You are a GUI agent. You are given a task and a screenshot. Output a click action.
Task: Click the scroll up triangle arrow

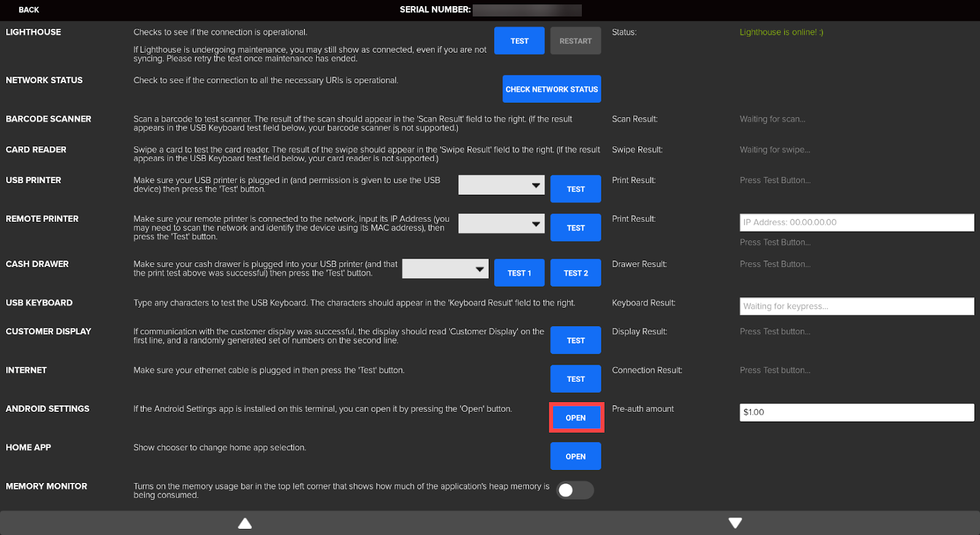pyautogui.click(x=245, y=523)
